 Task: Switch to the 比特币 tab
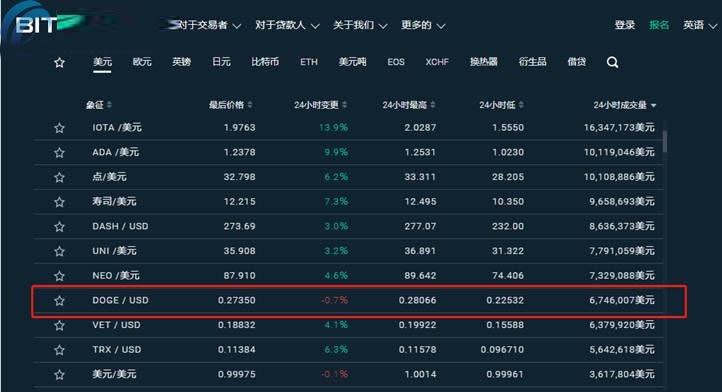coord(265,62)
